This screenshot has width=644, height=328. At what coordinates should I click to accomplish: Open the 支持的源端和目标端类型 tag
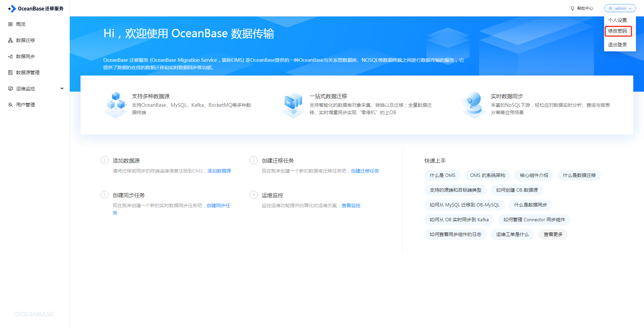point(455,190)
